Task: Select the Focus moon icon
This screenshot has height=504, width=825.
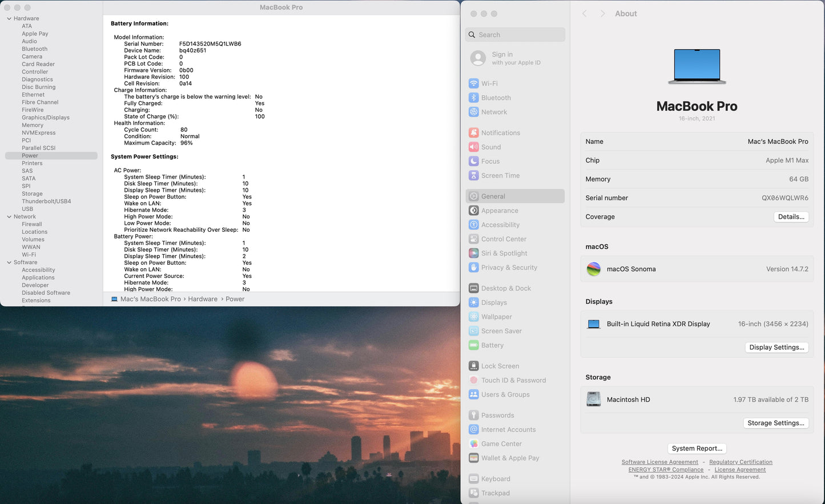Action: [x=473, y=162]
